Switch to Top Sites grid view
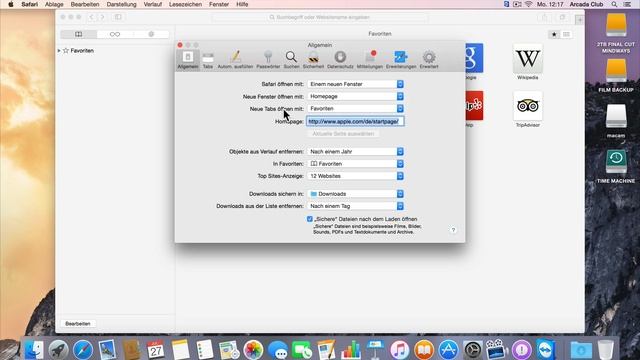The height and width of the screenshot is (360, 640). pyautogui.click(x=566, y=34)
